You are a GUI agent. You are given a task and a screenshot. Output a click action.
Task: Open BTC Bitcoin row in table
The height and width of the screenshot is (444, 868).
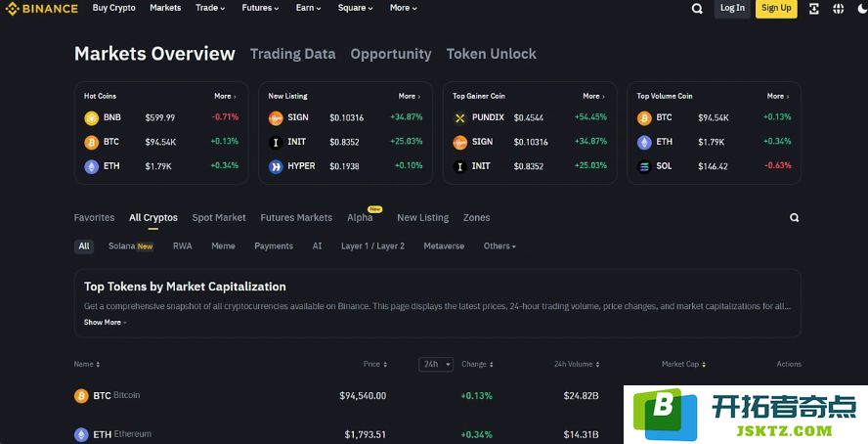437,396
